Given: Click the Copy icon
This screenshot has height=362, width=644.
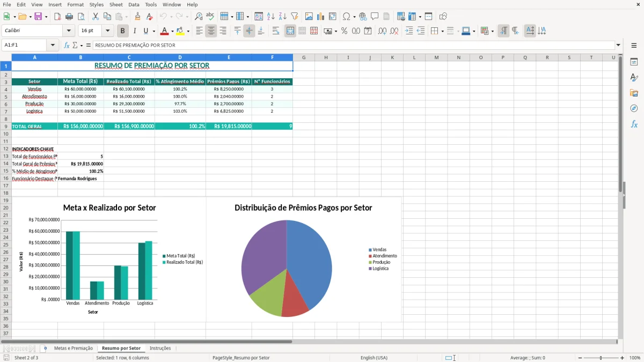Looking at the screenshot, I should click(107, 17).
